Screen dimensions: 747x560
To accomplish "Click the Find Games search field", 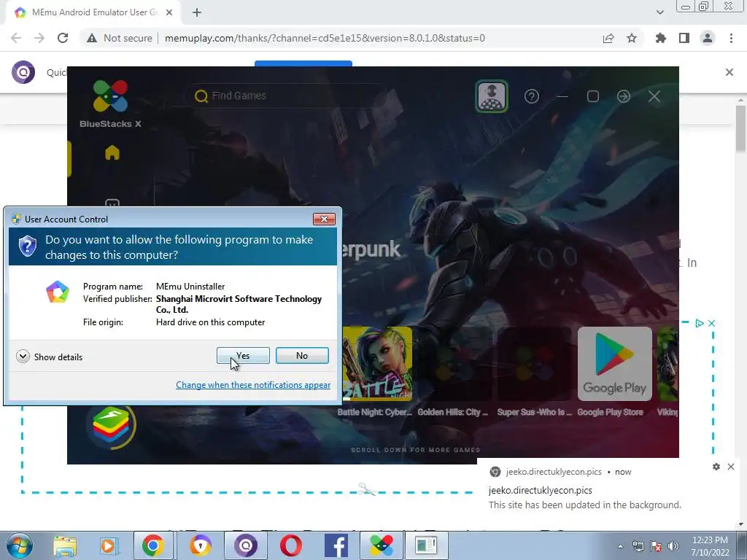I will 286,96.
